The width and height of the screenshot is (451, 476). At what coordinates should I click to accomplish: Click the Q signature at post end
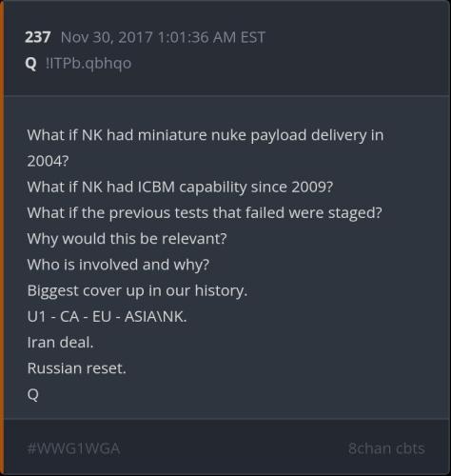[x=33, y=394]
